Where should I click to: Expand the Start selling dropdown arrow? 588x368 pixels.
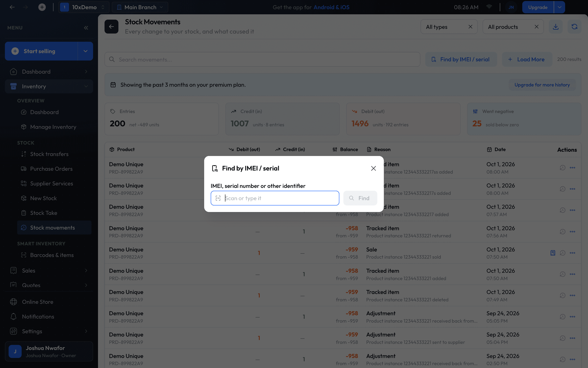[x=85, y=51]
